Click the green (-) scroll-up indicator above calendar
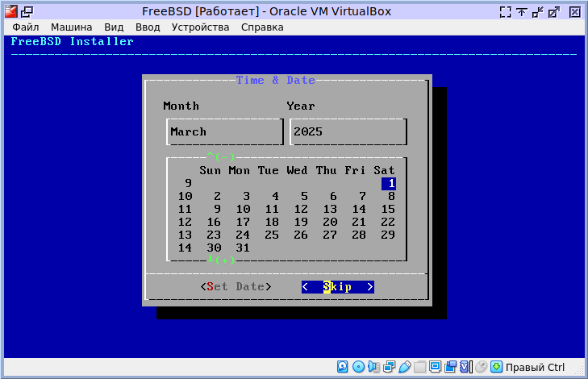Screen dimensions: 588x379 (x=221, y=156)
